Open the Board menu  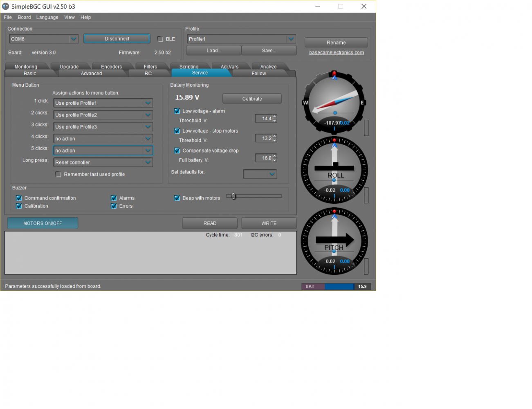(x=24, y=18)
